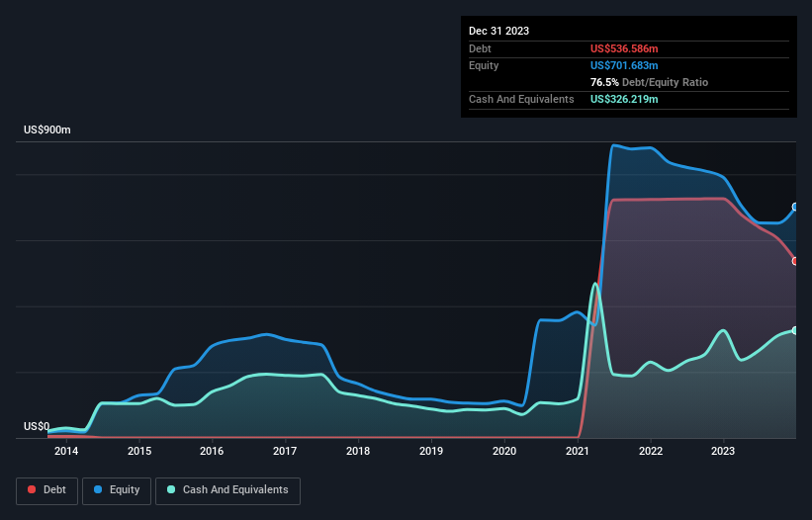The height and width of the screenshot is (520, 812).
Task: Click the 2022 x-axis label
Action: 651,451
